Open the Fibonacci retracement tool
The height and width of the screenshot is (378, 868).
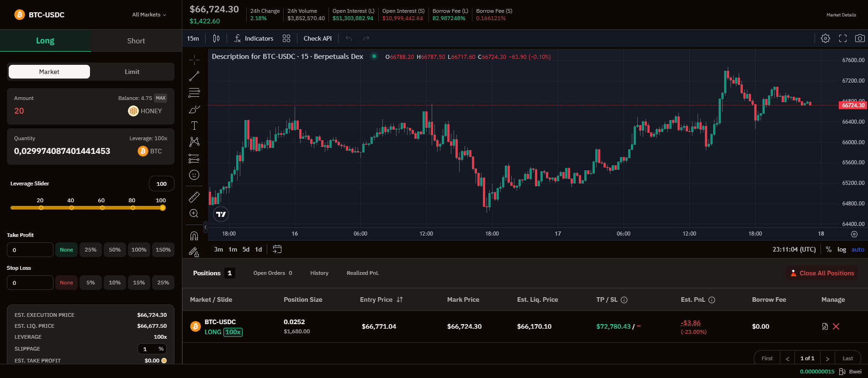point(194,93)
